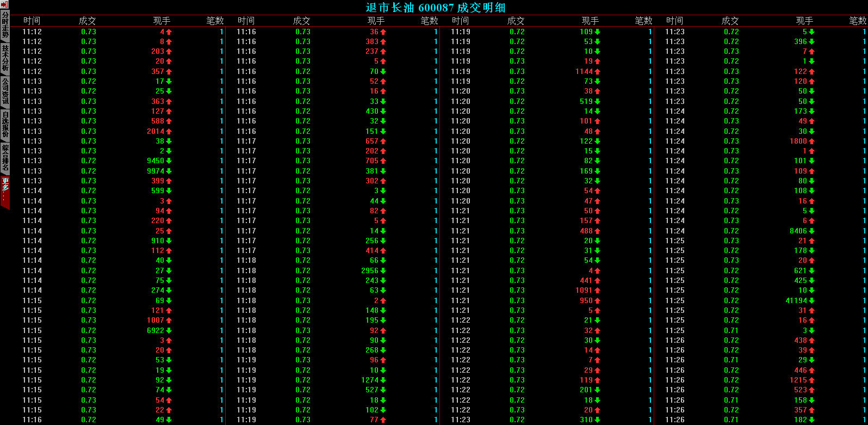
Task: Click green down arrow next to 9974
Action: click(169, 171)
